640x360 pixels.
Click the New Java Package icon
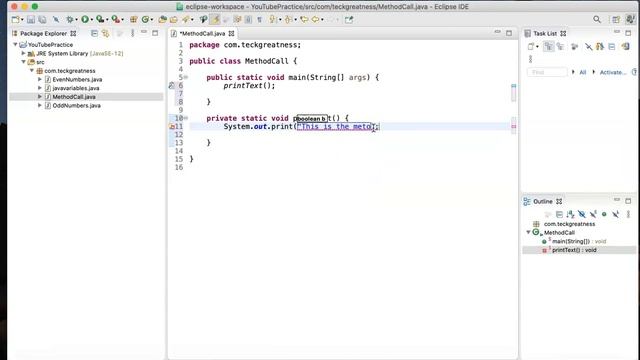coord(133,20)
